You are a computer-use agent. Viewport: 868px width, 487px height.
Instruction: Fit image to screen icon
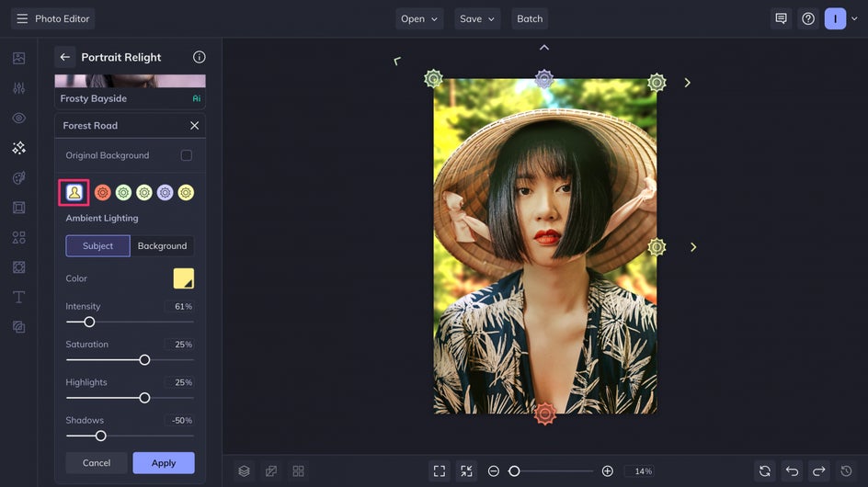[440, 471]
